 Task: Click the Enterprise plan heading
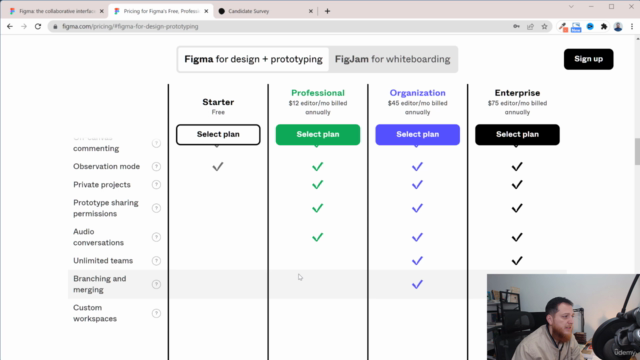click(x=517, y=93)
